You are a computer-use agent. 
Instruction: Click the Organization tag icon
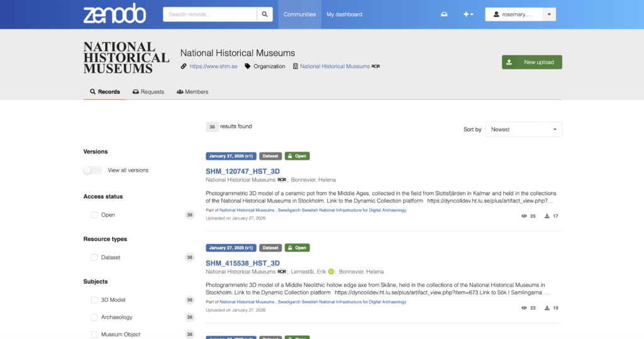(x=247, y=66)
